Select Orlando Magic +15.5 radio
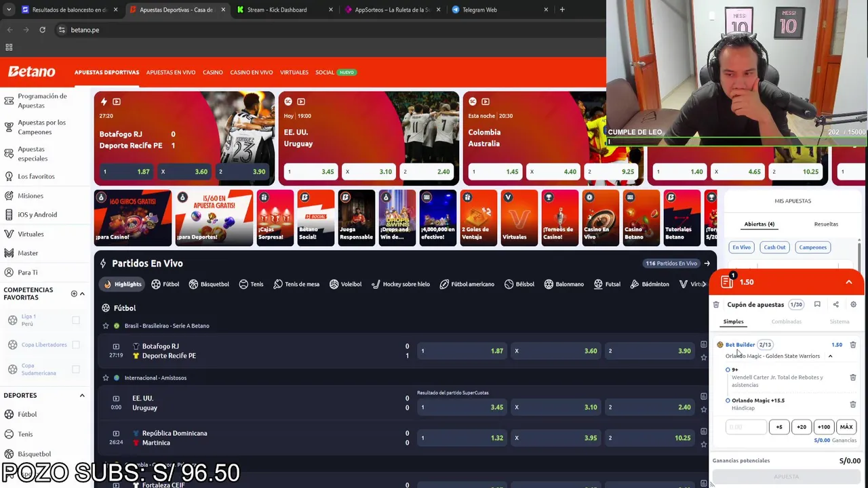 pyautogui.click(x=728, y=401)
